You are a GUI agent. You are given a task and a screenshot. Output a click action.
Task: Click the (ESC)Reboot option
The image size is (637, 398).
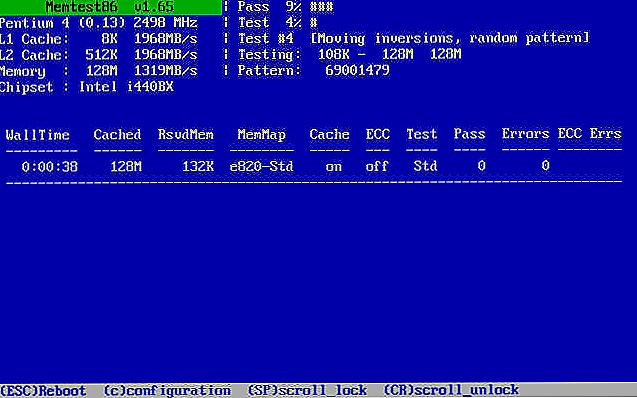click(x=43, y=391)
